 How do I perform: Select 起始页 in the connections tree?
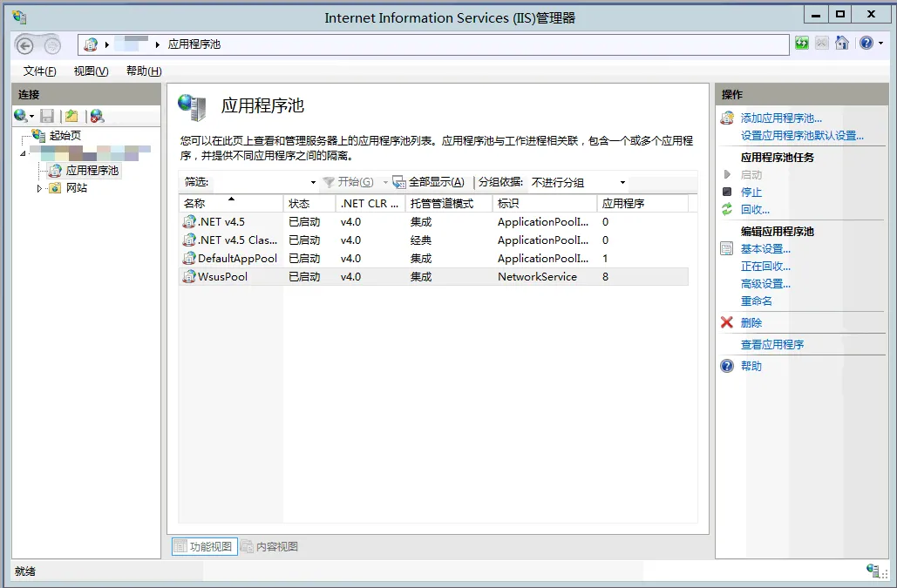(x=65, y=135)
